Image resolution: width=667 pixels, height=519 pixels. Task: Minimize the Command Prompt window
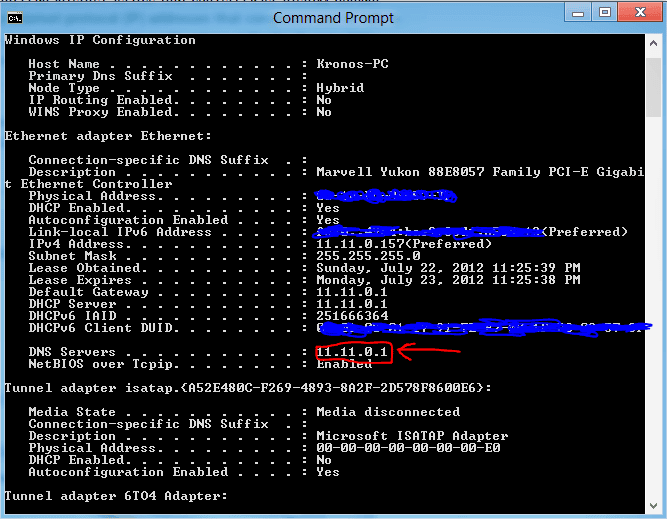(x=577, y=12)
